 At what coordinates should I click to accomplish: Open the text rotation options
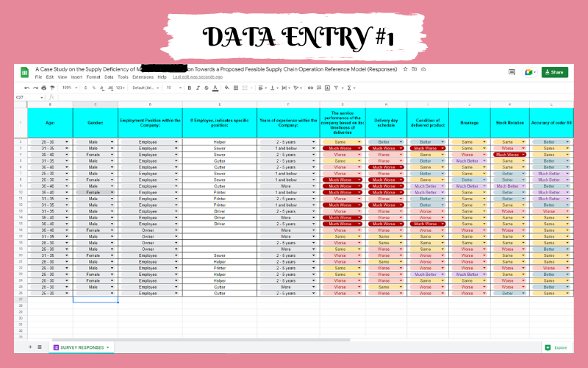coord(298,88)
